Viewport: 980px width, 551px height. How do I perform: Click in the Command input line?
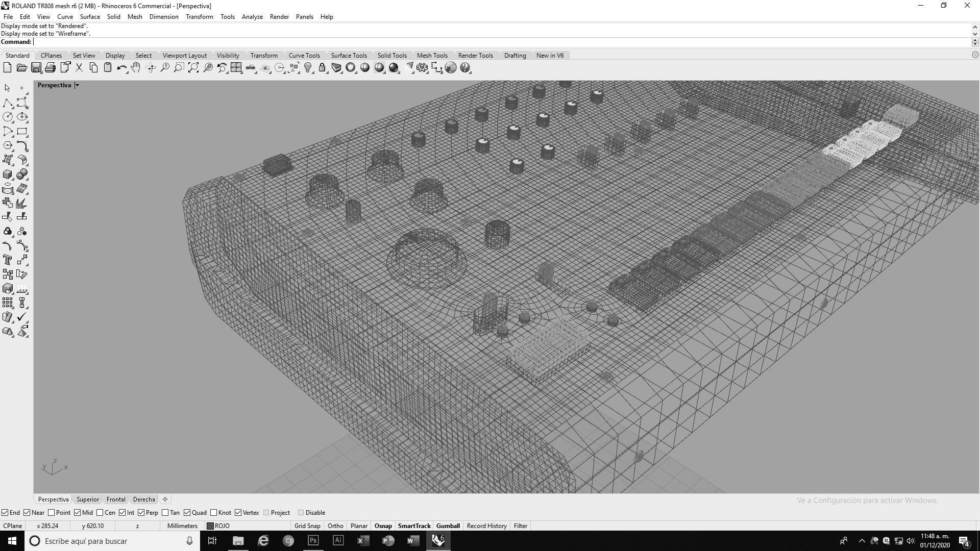(502, 42)
